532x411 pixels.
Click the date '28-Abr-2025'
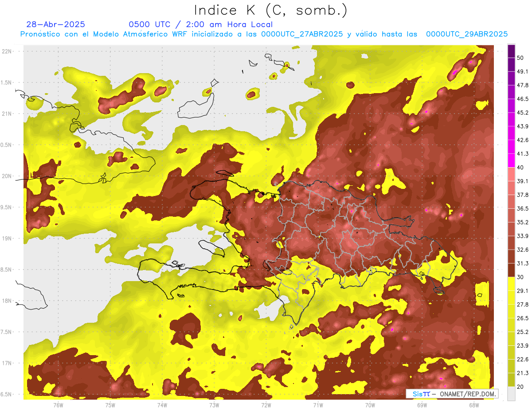point(56,24)
